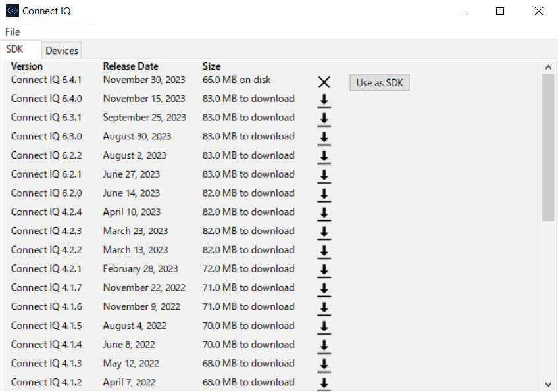Download Connect IQ 6.2.1 SDK

pos(324,176)
